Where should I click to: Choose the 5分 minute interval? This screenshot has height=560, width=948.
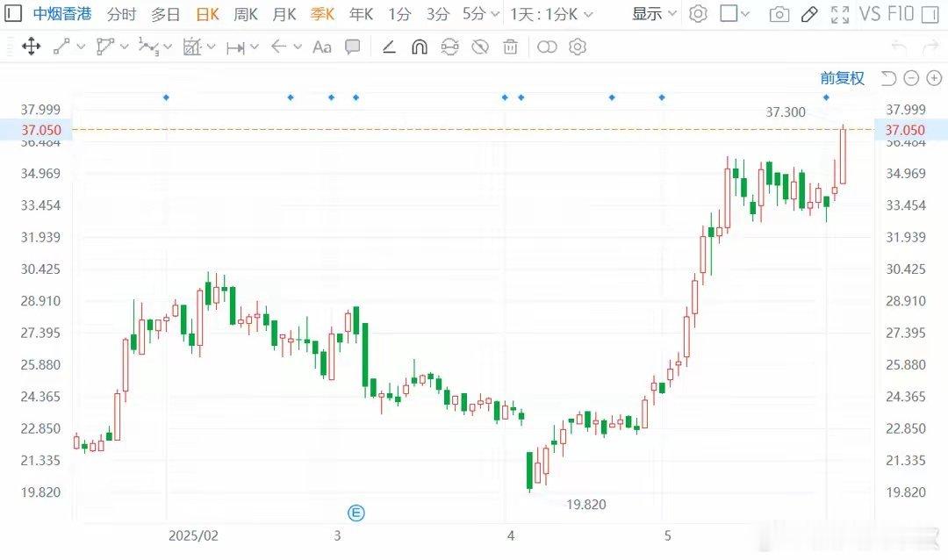click(474, 14)
